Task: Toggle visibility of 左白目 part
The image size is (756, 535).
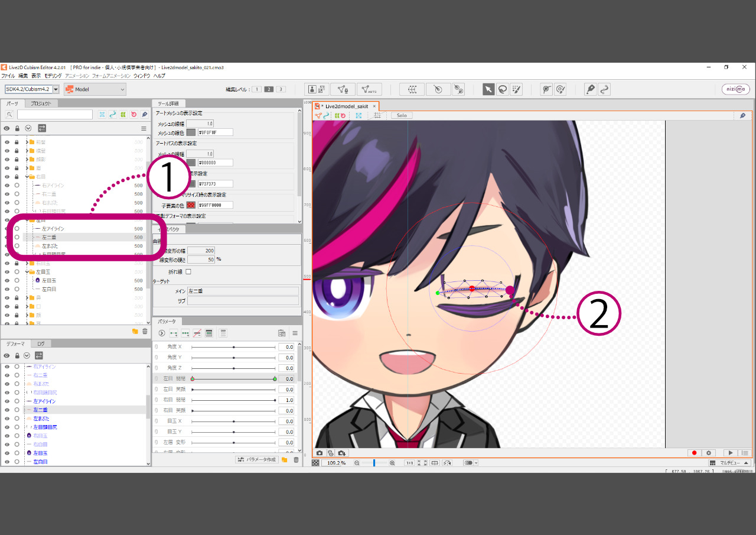Action: pyautogui.click(x=7, y=289)
